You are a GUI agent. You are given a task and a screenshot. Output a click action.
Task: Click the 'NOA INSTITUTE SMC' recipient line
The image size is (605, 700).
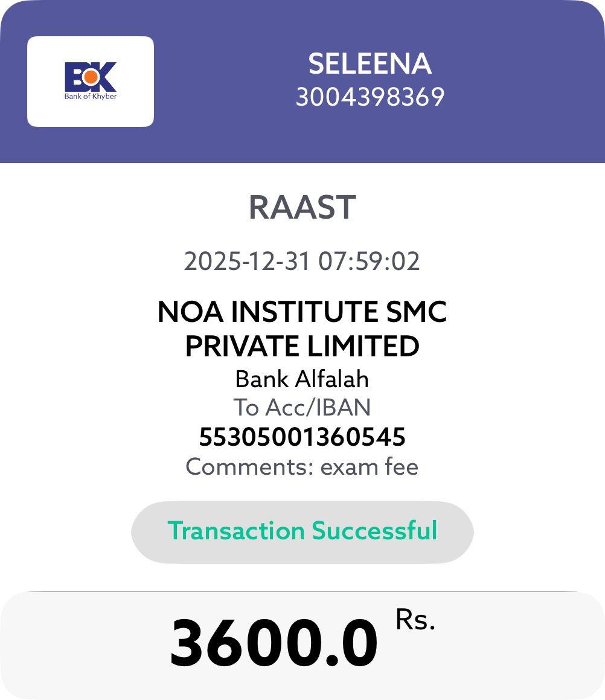[x=302, y=312]
